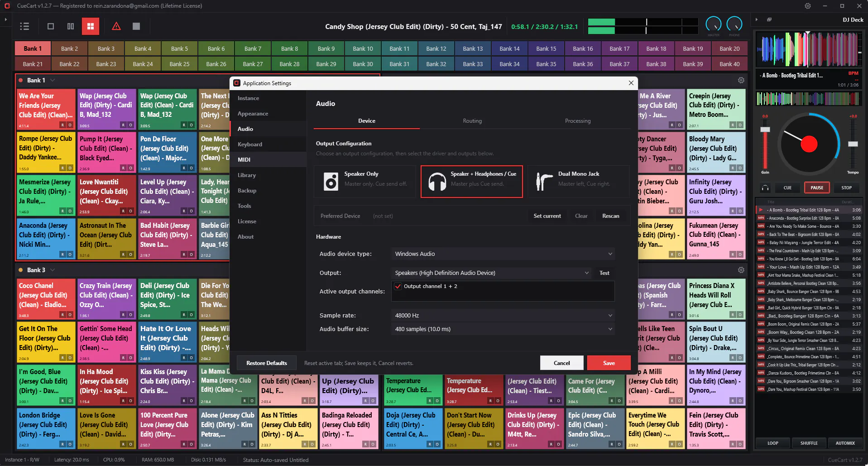The width and height of the screenshot is (868, 466).
Task: Toggle AUTOMIX in the DJ Deck
Action: 845,443
